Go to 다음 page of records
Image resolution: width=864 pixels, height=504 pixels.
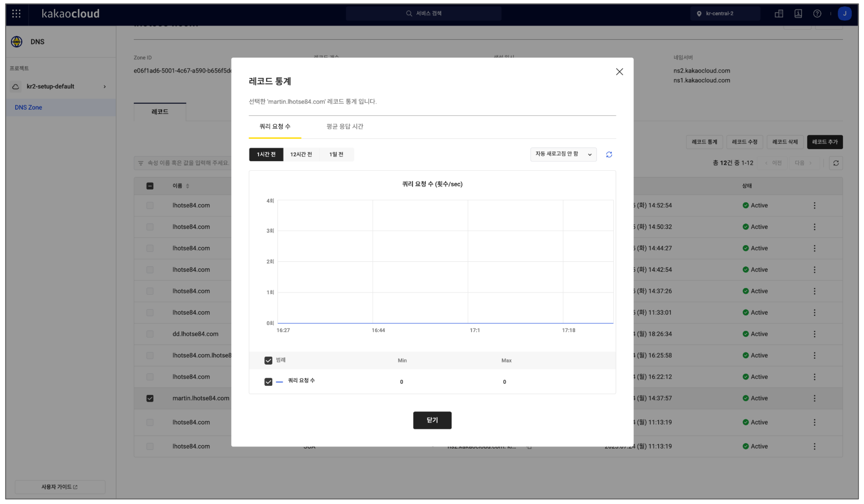(804, 163)
